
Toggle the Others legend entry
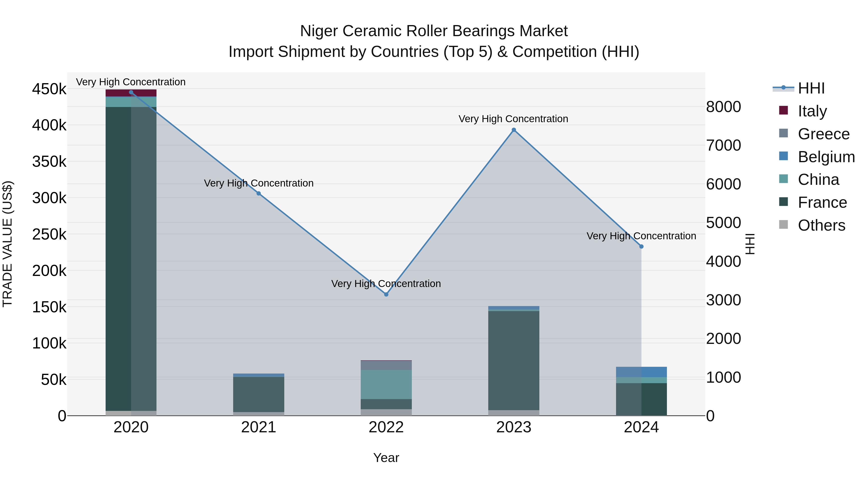pyautogui.click(x=812, y=225)
